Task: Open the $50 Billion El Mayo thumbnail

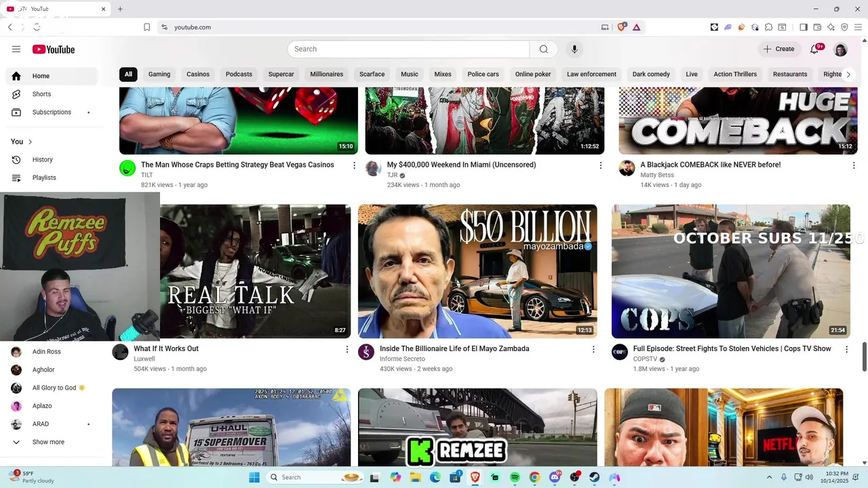Action: click(477, 271)
